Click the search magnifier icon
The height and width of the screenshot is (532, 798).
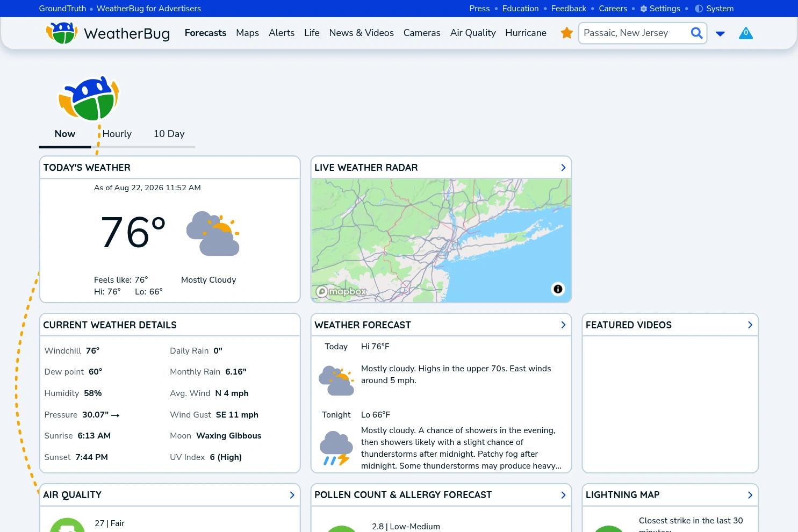(x=696, y=33)
